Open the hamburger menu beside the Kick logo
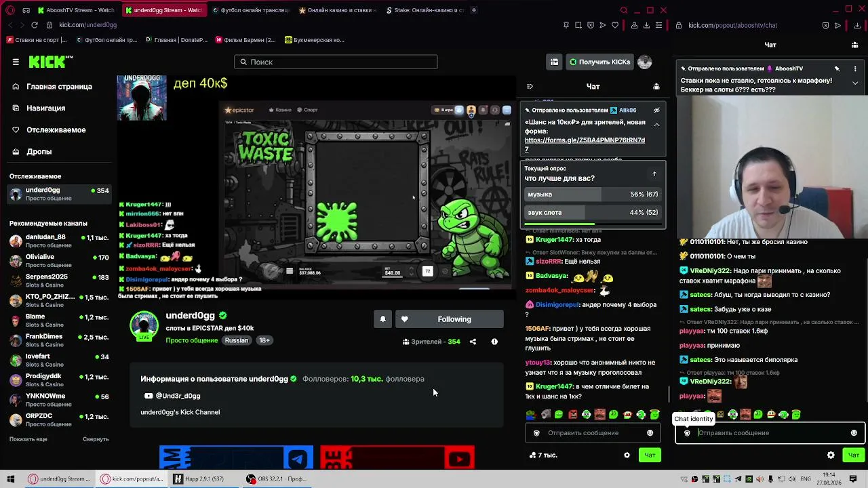Image resolution: width=868 pixels, height=488 pixels. click(x=16, y=62)
